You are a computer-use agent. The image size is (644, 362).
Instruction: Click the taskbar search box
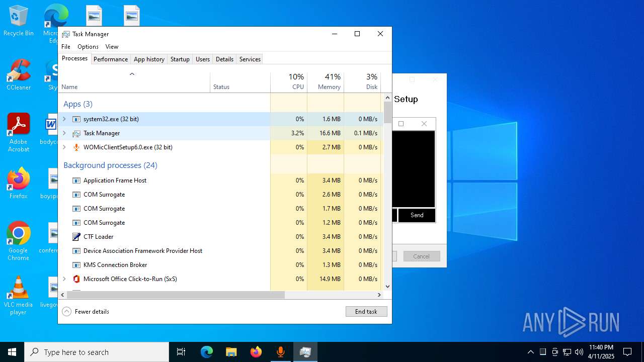tap(97, 352)
